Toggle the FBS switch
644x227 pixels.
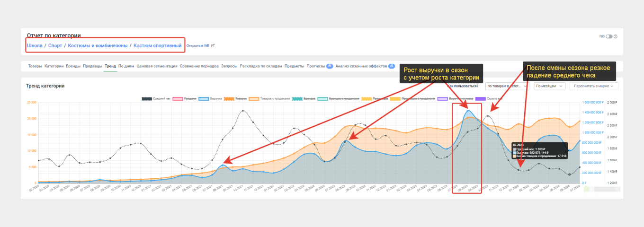[609, 36]
